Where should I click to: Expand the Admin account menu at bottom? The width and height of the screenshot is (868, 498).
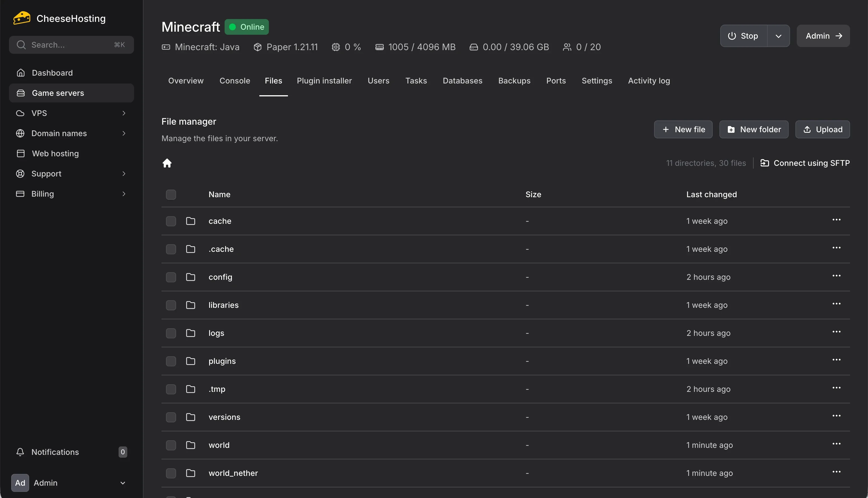(x=123, y=483)
